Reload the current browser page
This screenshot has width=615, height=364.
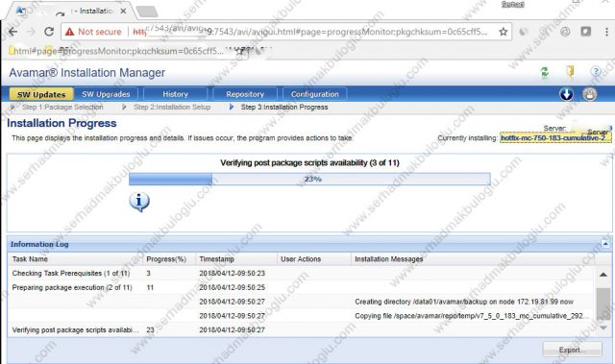49,32
